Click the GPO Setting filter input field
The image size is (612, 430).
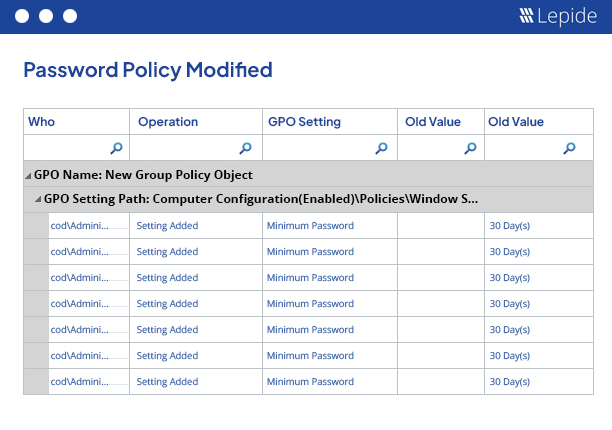coord(330,147)
